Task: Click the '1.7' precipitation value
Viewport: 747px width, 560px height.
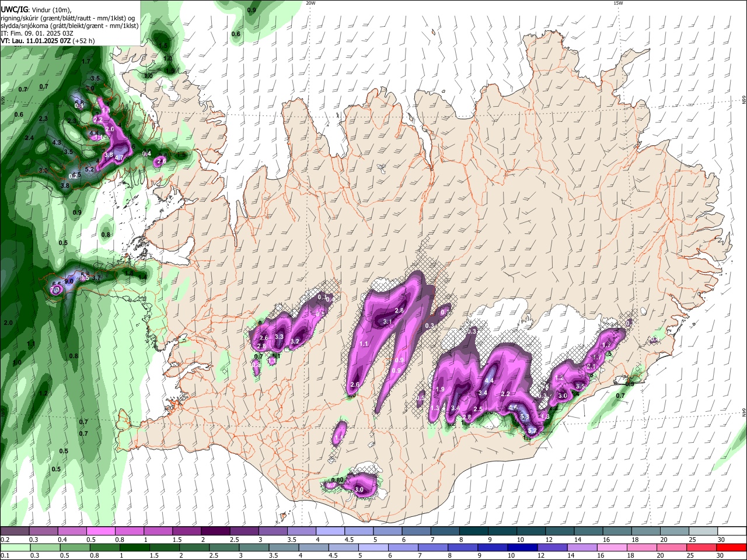Action: [x=86, y=61]
